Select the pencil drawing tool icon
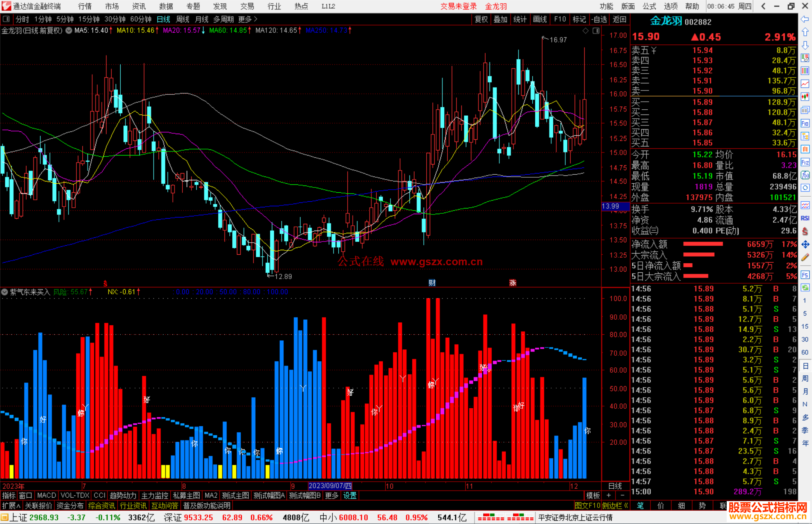This screenshot has width=812, height=524. point(805,257)
